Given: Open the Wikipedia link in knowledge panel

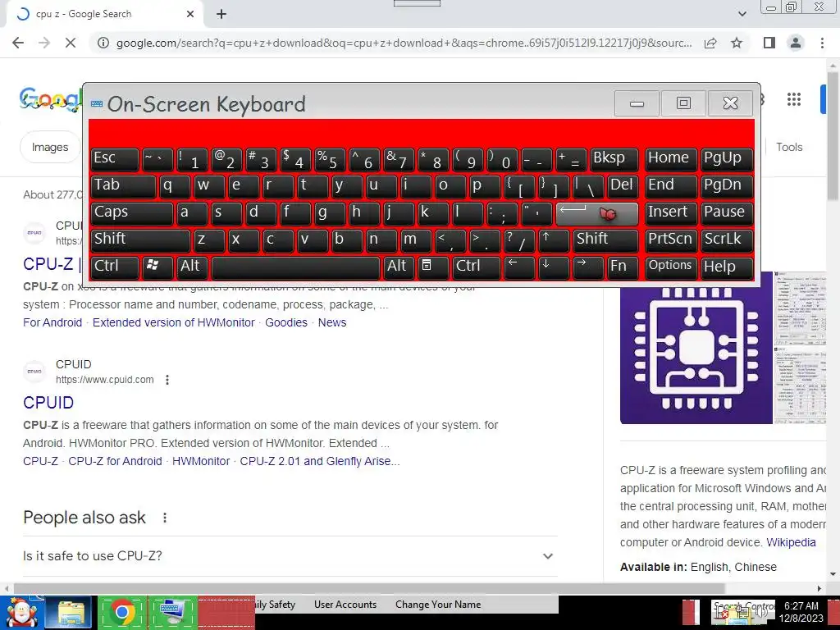Looking at the screenshot, I should pyautogui.click(x=791, y=542).
